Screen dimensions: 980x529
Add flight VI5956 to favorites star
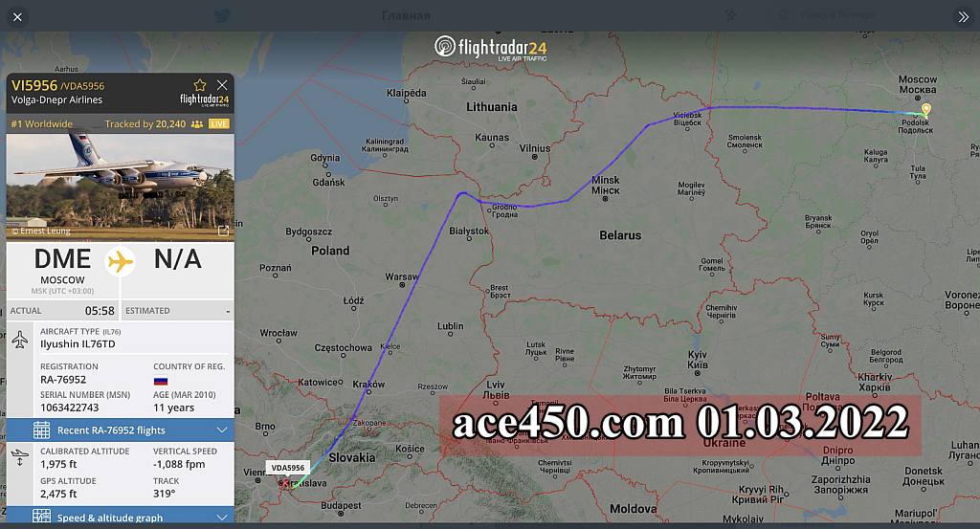pyautogui.click(x=199, y=85)
